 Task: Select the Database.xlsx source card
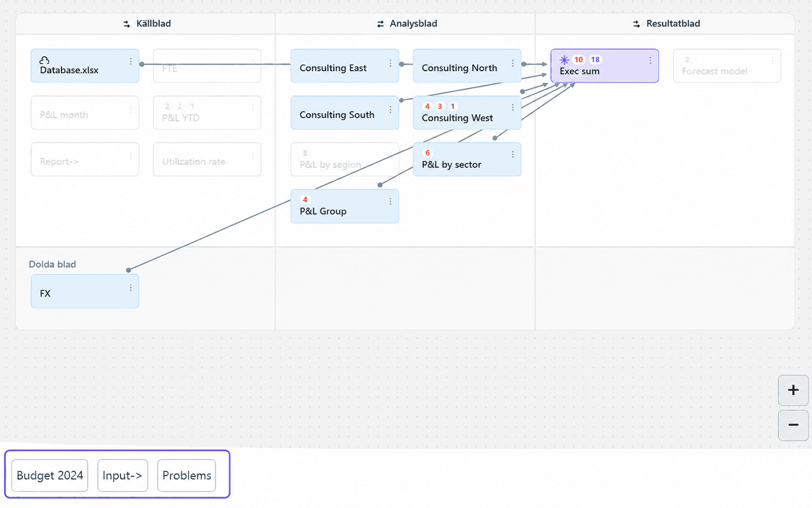click(x=85, y=66)
